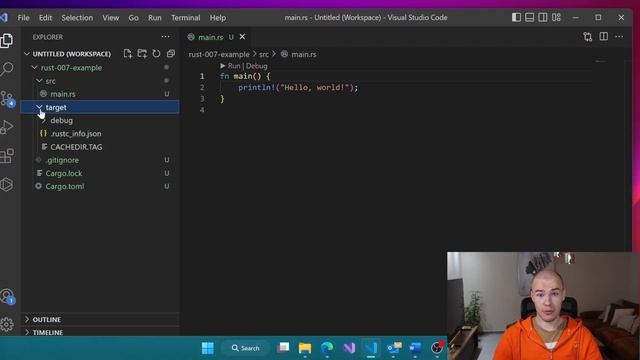Split the editor to the right
Viewport: 640px width, 360px height.
coord(603,37)
